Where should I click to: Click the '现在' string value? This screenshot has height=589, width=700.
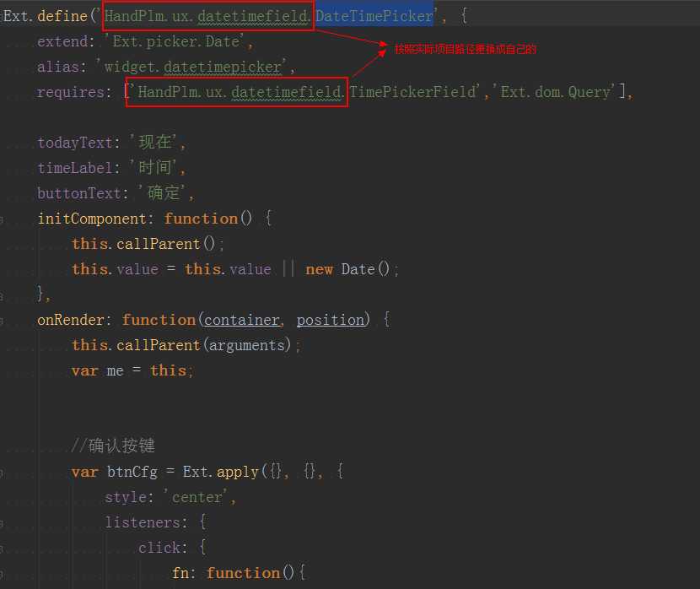coord(155,143)
